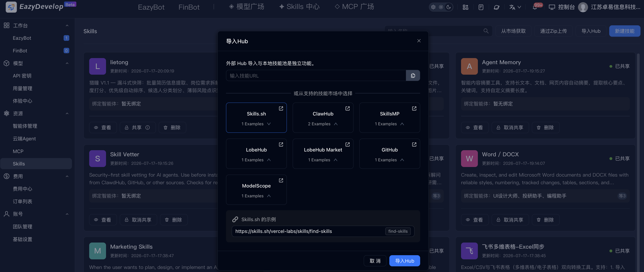Toggle ClawHub 2 Examples chevron
This screenshot has height=272, width=644.
336,124
